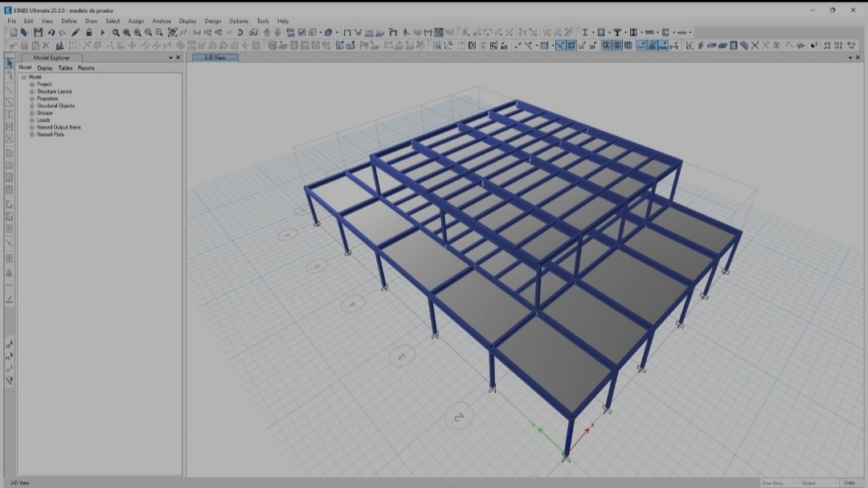Click the Show Undeformed Shape icon

pos(347,33)
